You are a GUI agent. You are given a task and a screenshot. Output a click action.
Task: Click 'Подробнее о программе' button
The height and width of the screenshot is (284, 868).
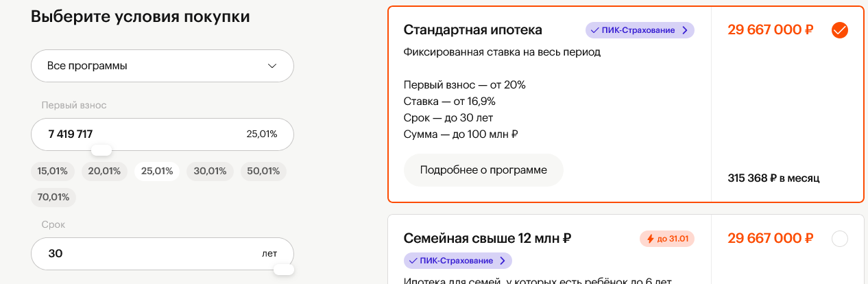click(x=483, y=170)
